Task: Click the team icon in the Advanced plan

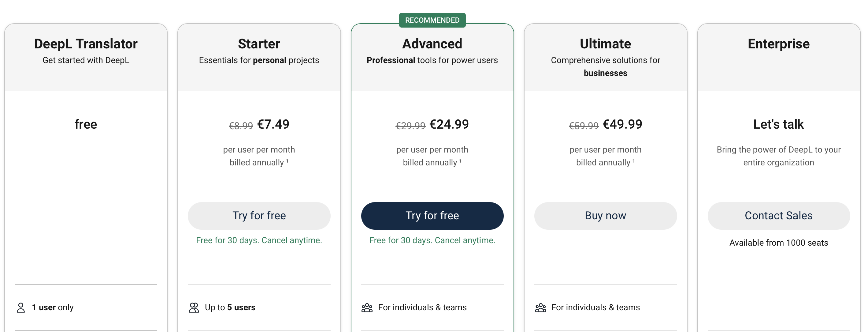Action: (367, 307)
